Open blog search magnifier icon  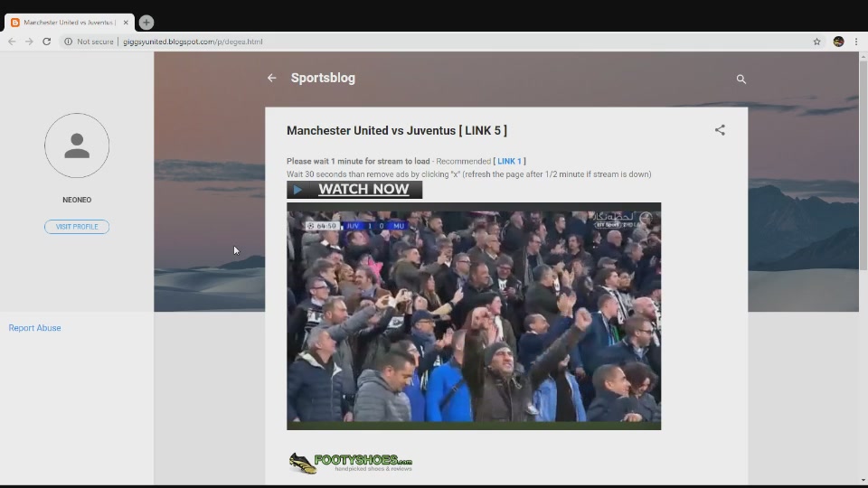pyautogui.click(x=741, y=80)
